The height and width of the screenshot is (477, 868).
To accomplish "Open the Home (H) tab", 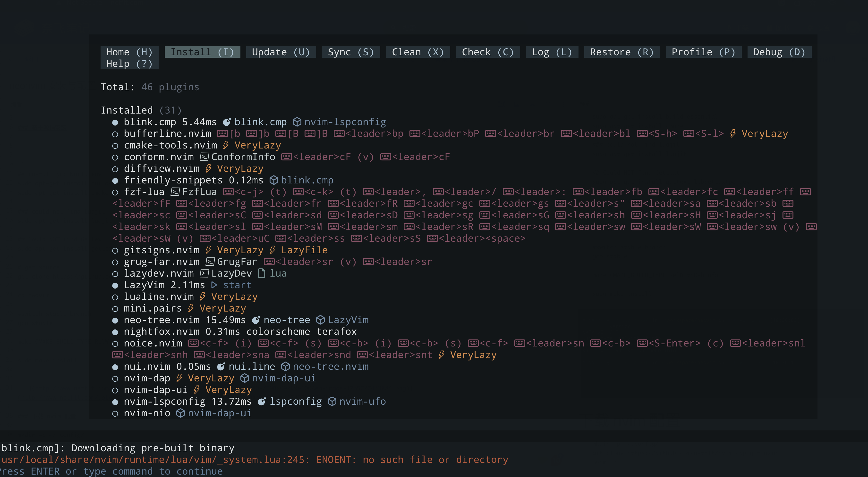I will tap(129, 52).
